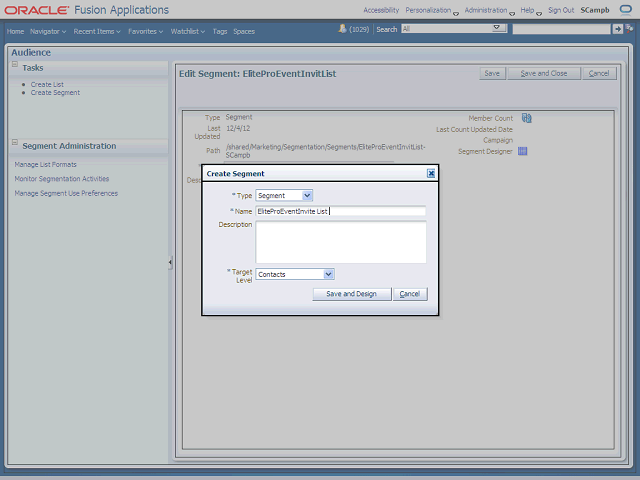This screenshot has width=640, height=480.
Task: Open the Segment Designer icon
Action: click(x=522, y=151)
